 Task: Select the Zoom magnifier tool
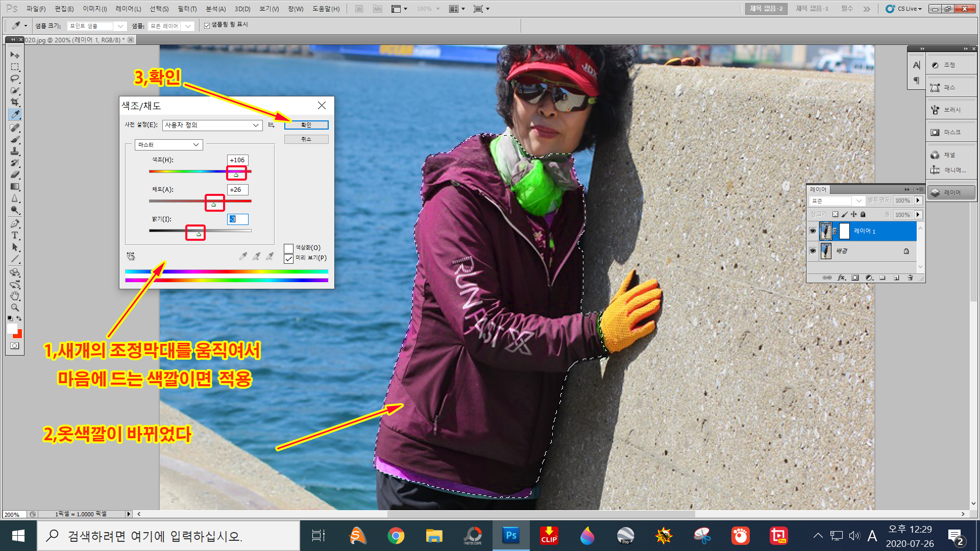coord(14,308)
